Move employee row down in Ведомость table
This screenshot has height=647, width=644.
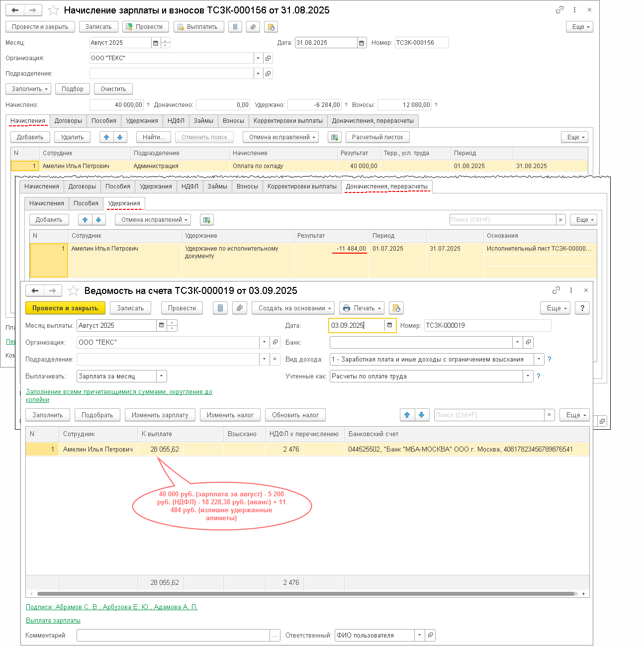click(422, 415)
